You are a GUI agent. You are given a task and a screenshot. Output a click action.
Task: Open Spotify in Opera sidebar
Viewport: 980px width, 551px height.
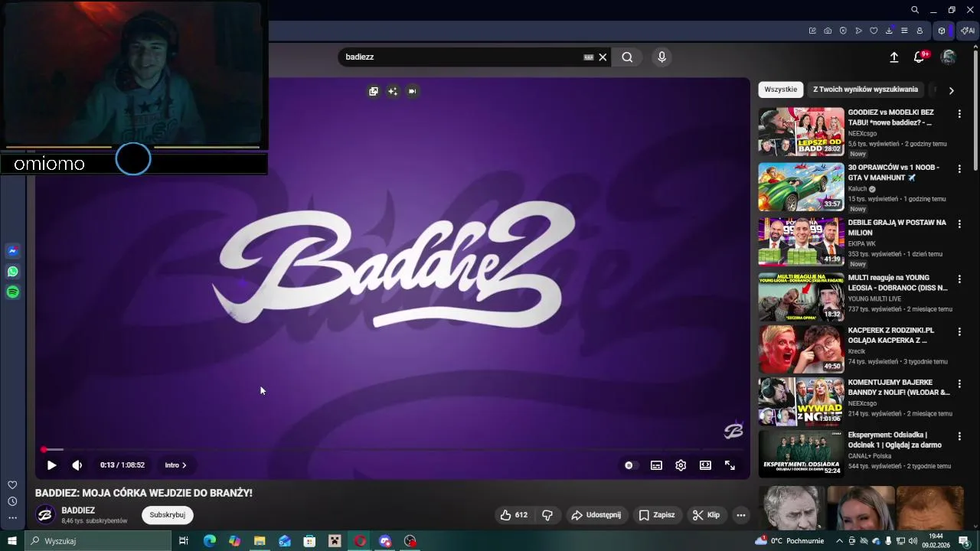point(12,292)
